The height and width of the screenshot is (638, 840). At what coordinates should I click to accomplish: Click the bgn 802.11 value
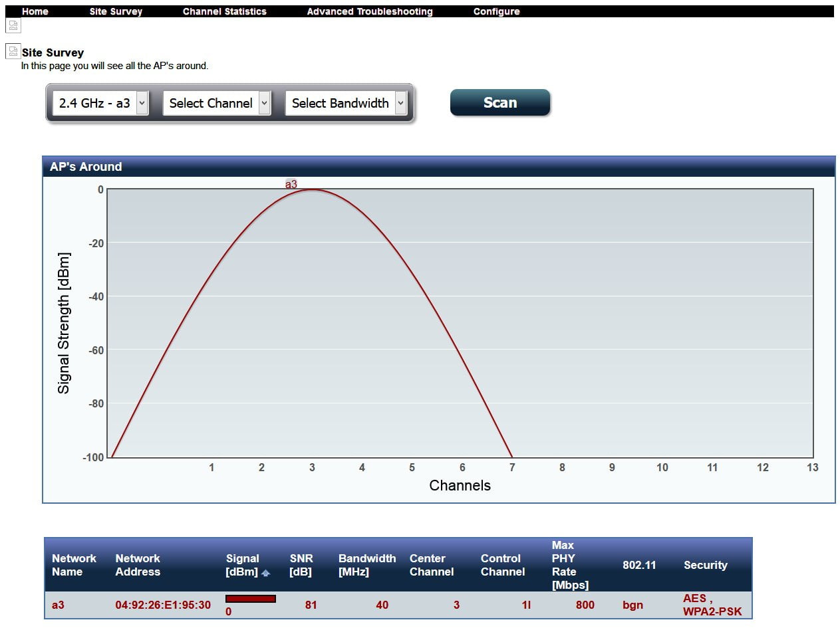[x=632, y=605]
